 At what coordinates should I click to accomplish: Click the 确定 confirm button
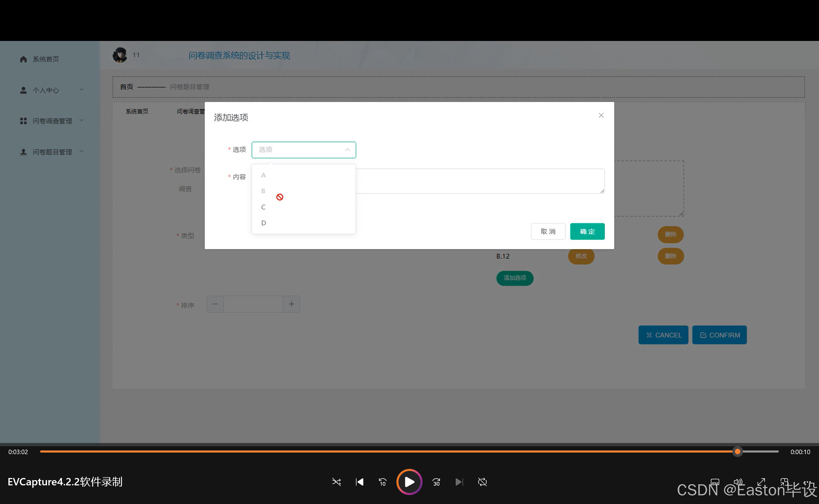tap(587, 231)
